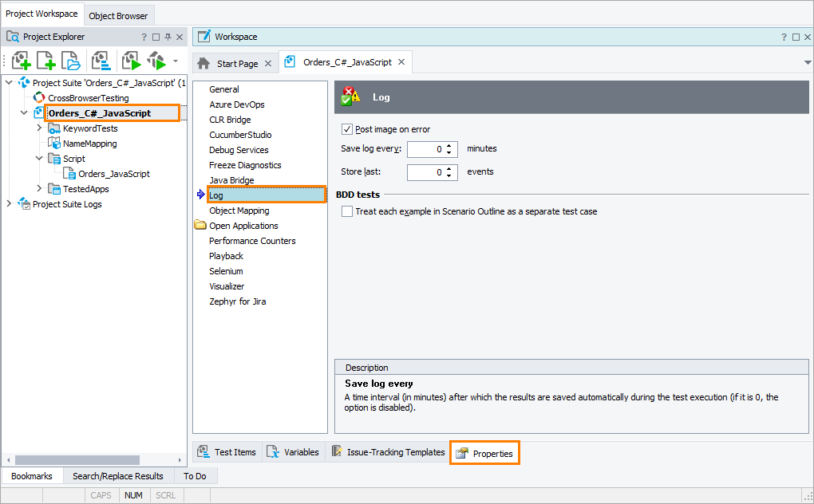
Task: Expand the TestedApps node
Action: point(39,188)
